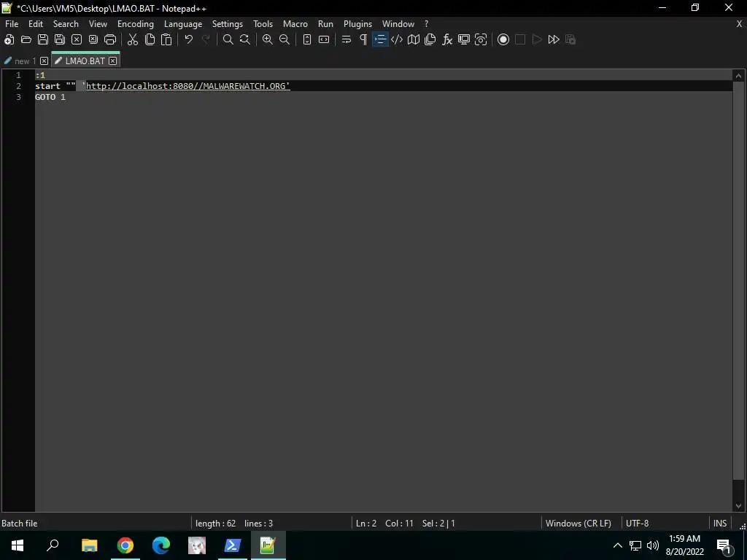
Task: Open the Search menu
Action: [66, 24]
